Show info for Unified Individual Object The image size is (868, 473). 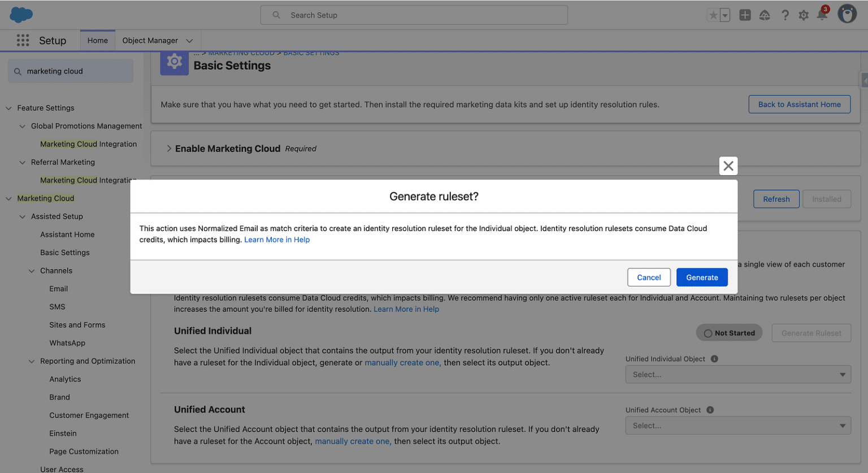[x=714, y=359]
